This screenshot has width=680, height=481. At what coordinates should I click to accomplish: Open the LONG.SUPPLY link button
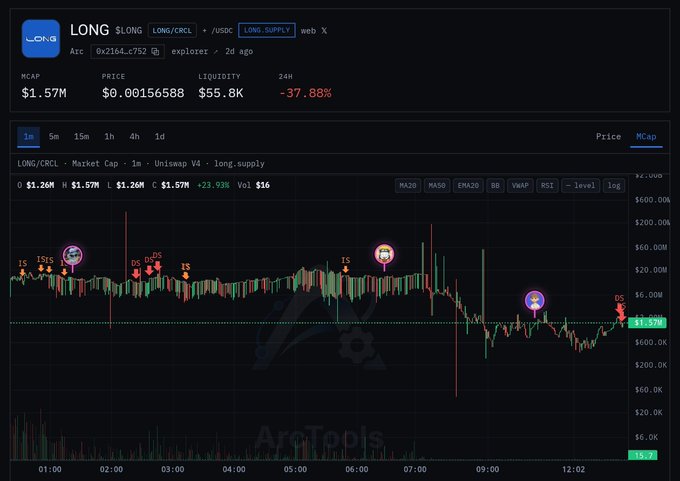coord(267,30)
